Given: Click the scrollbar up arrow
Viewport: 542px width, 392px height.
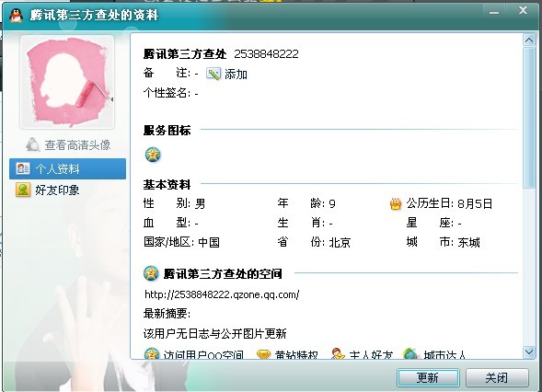Looking at the screenshot, I should tap(529, 40).
